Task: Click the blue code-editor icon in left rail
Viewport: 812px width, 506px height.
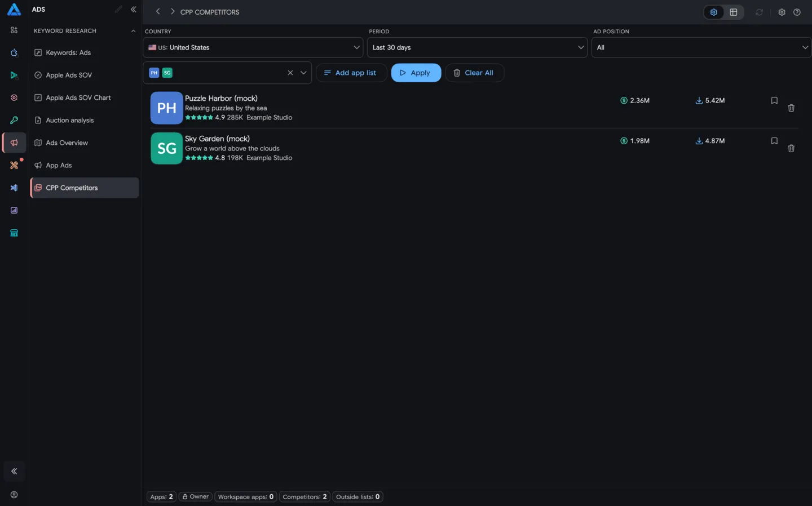Action: (14, 188)
